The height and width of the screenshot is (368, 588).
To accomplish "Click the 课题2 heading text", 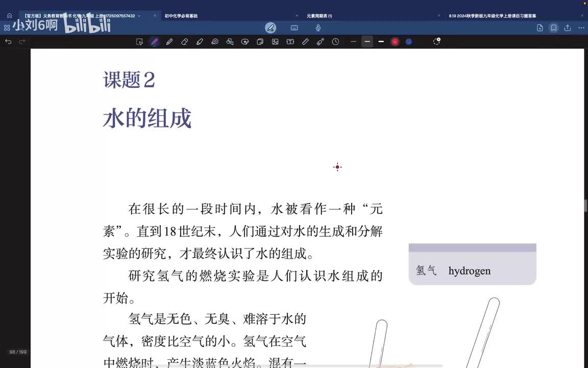I will pyautogui.click(x=129, y=80).
